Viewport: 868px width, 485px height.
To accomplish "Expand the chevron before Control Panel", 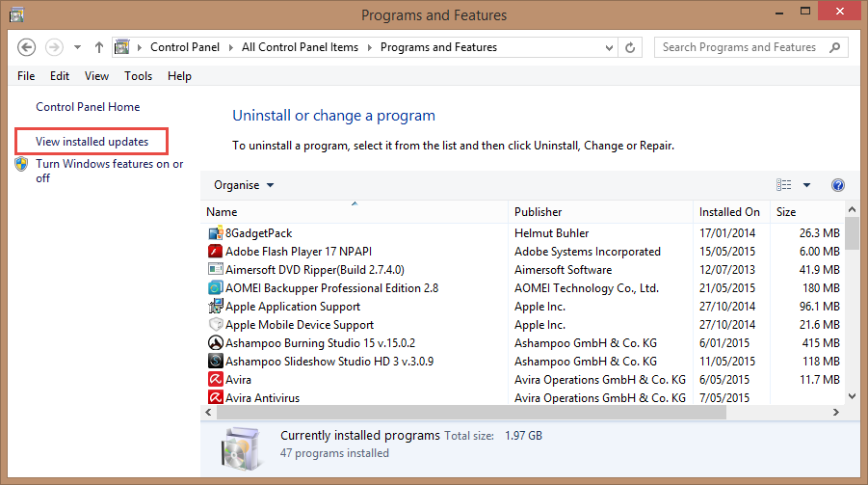I will coord(139,47).
